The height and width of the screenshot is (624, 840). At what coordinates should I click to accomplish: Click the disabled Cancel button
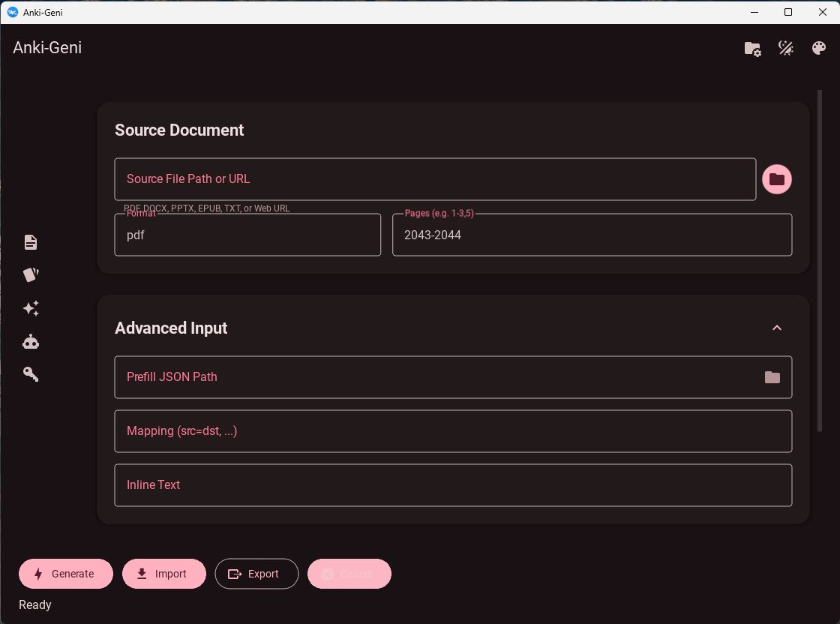pyautogui.click(x=349, y=574)
